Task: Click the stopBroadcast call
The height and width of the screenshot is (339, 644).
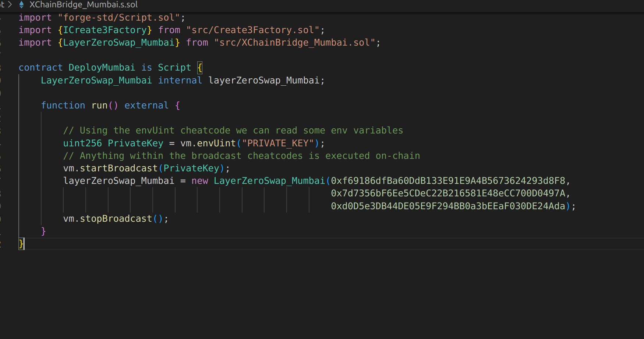Action: [x=116, y=219]
